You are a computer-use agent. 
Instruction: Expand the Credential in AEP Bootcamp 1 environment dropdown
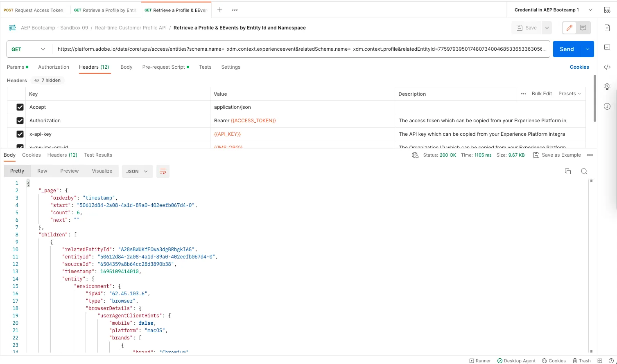click(553, 10)
